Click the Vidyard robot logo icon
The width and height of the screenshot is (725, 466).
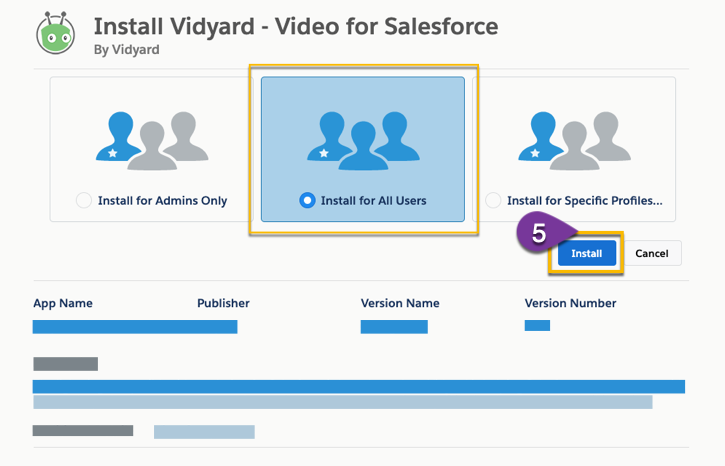tap(55, 34)
